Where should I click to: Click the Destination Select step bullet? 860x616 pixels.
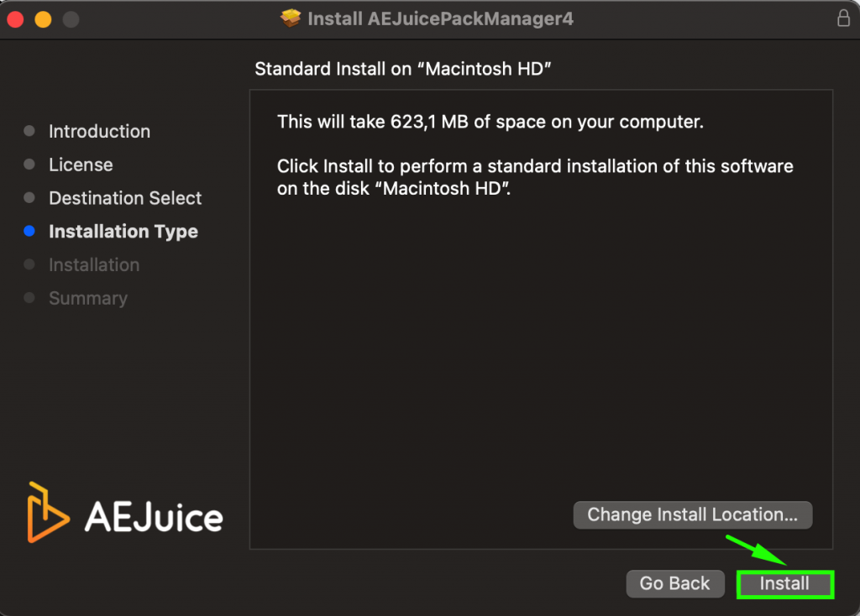coord(29,198)
